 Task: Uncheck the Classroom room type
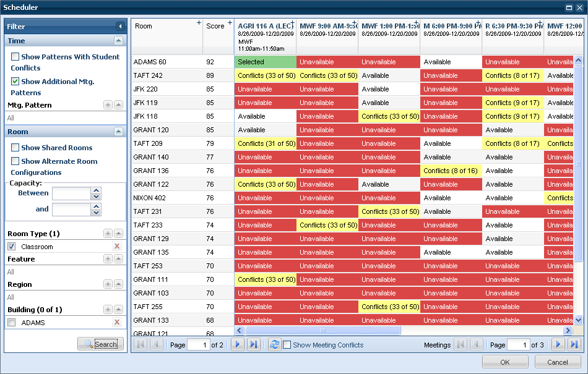coord(12,246)
